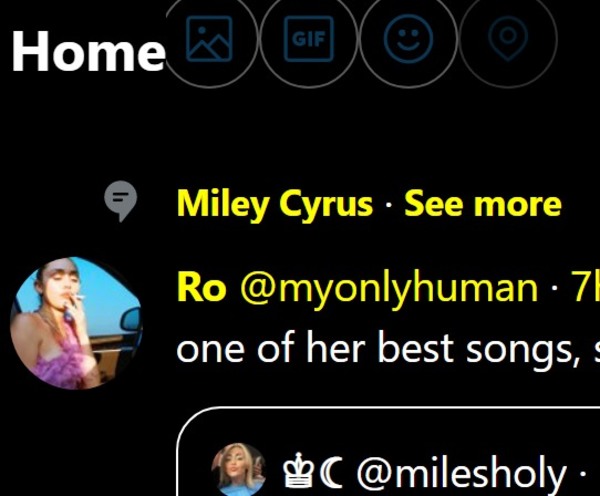Click the quoted tweet's small avatar
The image size is (600, 496).
pos(239,470)
